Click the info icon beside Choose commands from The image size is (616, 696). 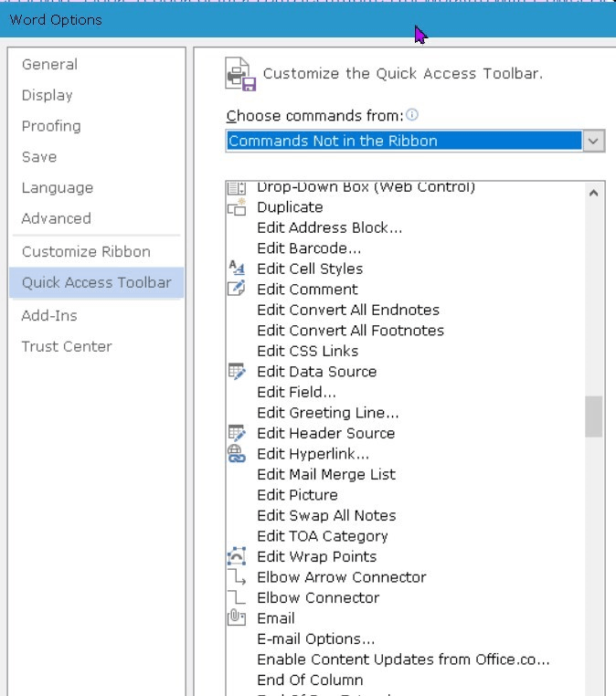click(x=412, y=115)
